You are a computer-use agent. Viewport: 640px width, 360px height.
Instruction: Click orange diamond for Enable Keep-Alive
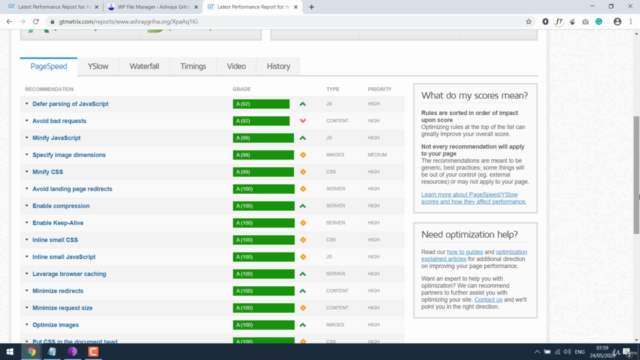303,223
